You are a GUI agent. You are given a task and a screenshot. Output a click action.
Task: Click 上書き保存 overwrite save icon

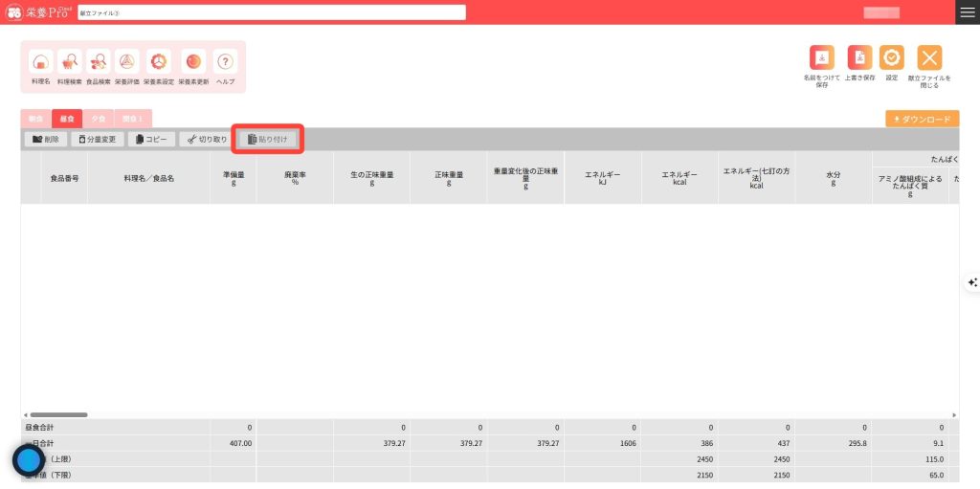[859, 57]
